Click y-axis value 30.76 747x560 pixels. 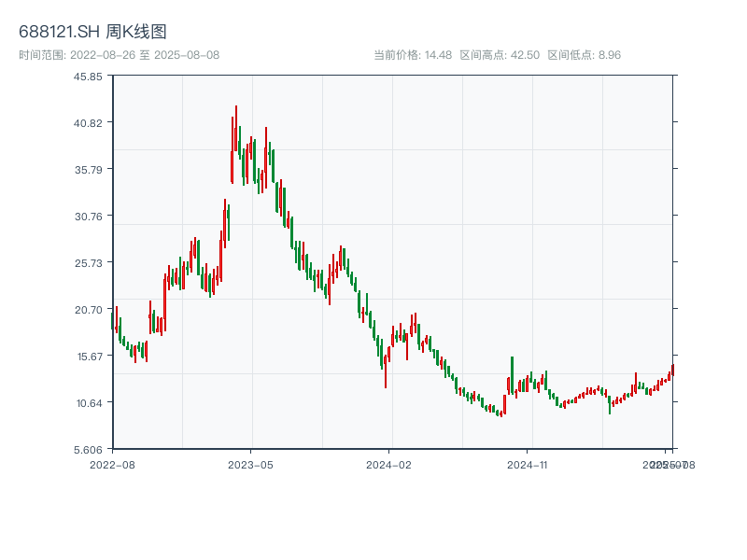(88, 217)
